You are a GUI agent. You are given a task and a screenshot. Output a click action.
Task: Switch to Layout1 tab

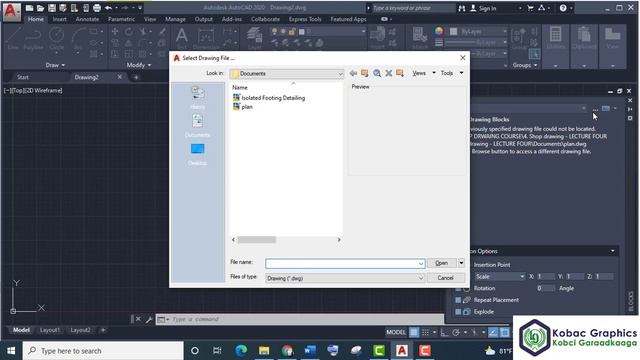tap(50, 330)
